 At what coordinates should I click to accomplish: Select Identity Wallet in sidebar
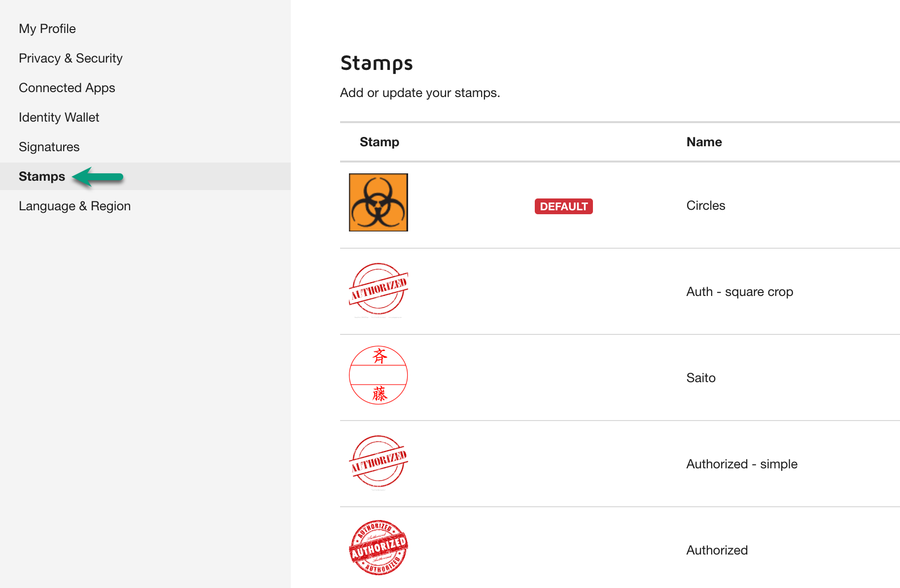tap(59, 117)
